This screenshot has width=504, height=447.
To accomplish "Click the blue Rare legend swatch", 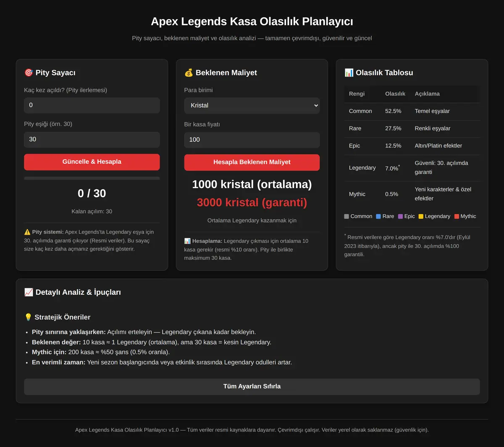I will tap(378, 217).
